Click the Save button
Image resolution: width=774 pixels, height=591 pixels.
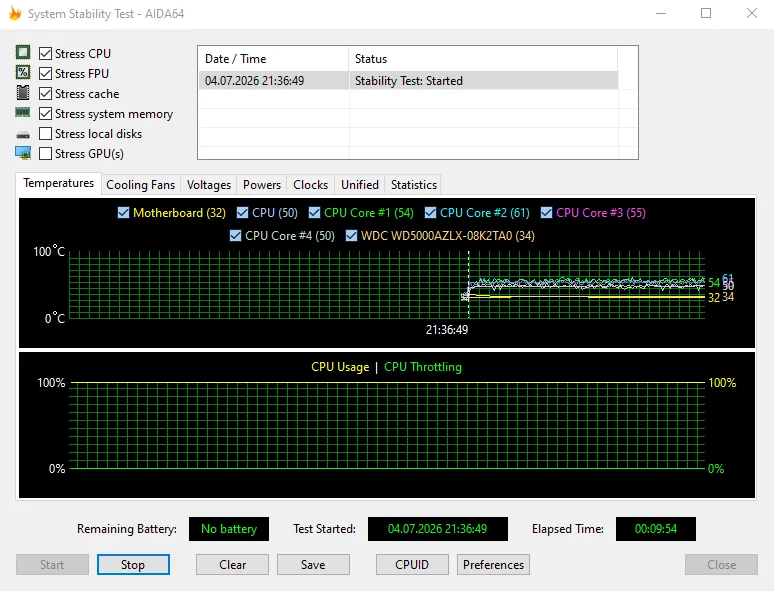click(313, 564)
